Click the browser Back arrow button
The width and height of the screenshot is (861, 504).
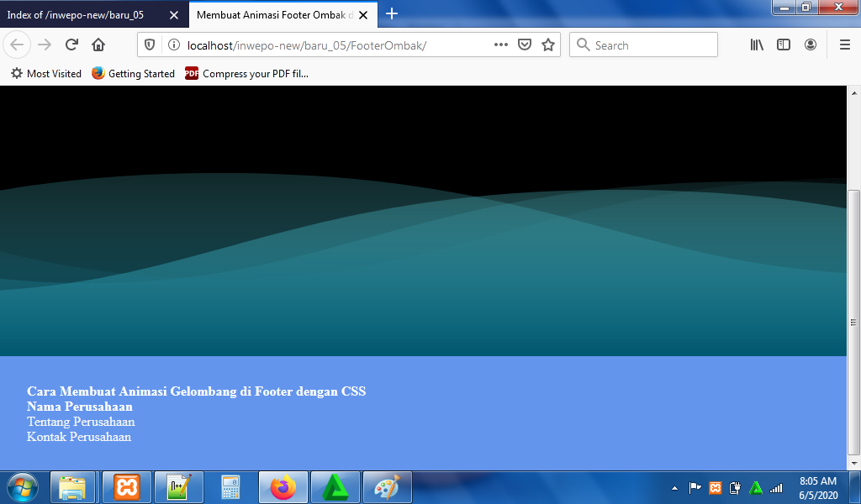(17, 45)
